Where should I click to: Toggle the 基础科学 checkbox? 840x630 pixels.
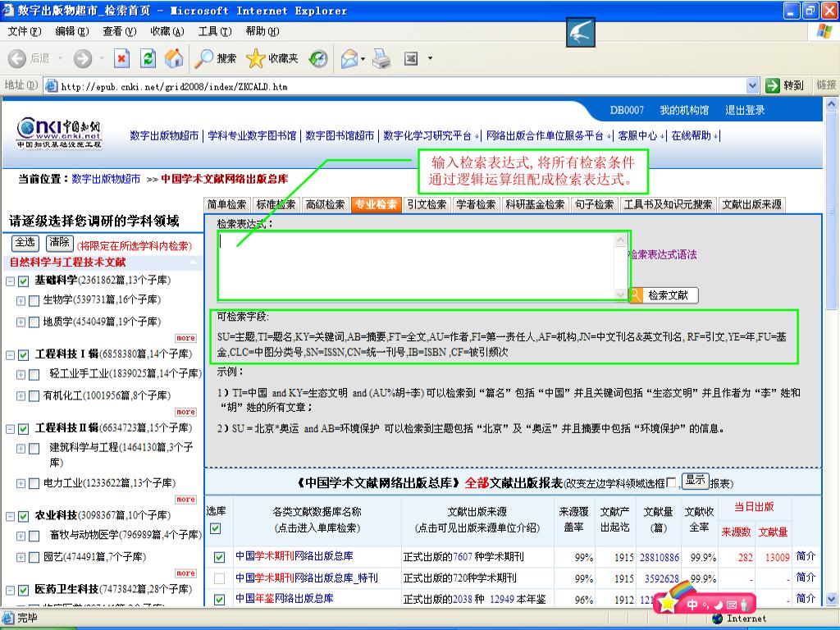[x=23, y=281]
